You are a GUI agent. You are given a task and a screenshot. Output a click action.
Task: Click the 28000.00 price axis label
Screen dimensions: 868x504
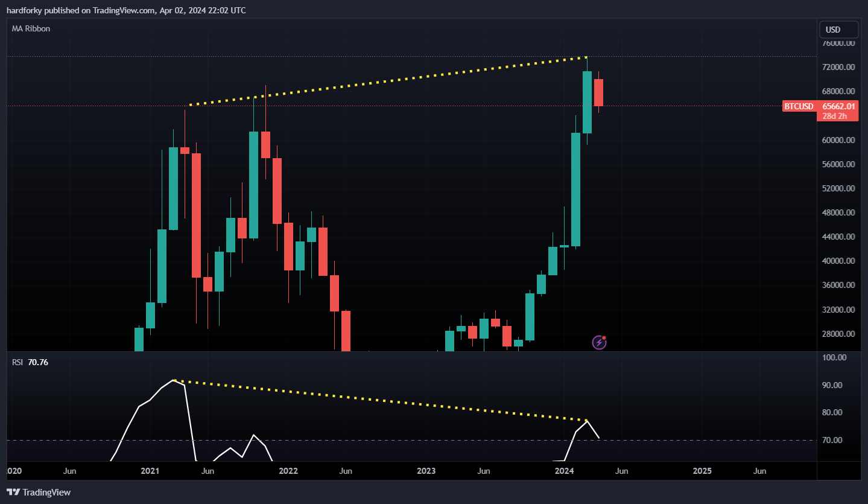click(x=838, y=334)
